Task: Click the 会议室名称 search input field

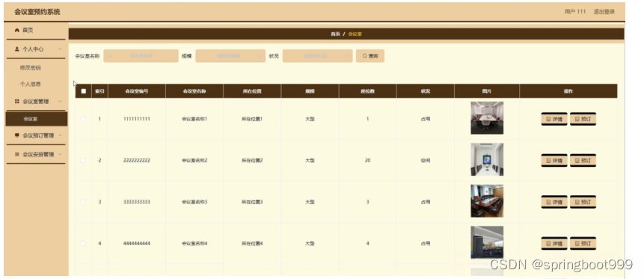Action: [141, 56]
